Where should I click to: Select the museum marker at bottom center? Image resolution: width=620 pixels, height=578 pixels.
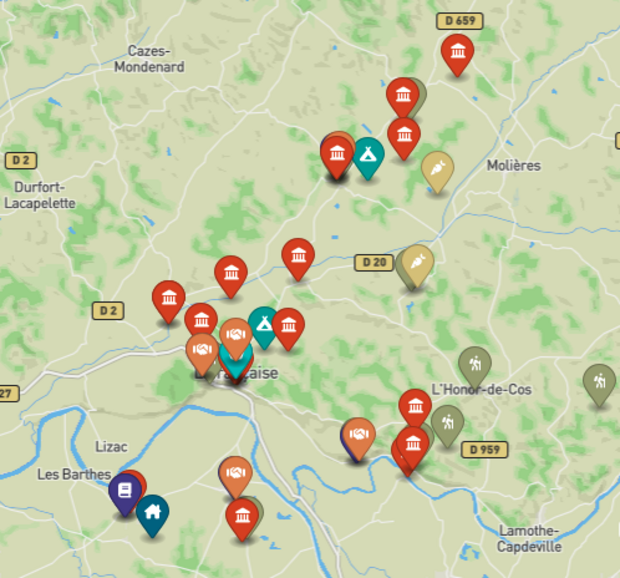[x=242, y=518]
